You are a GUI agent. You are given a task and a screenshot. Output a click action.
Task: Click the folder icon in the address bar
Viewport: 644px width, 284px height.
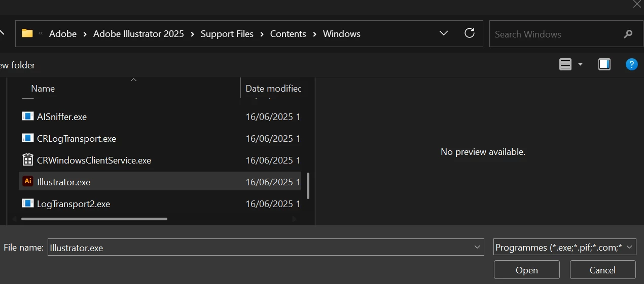[27, 34]
